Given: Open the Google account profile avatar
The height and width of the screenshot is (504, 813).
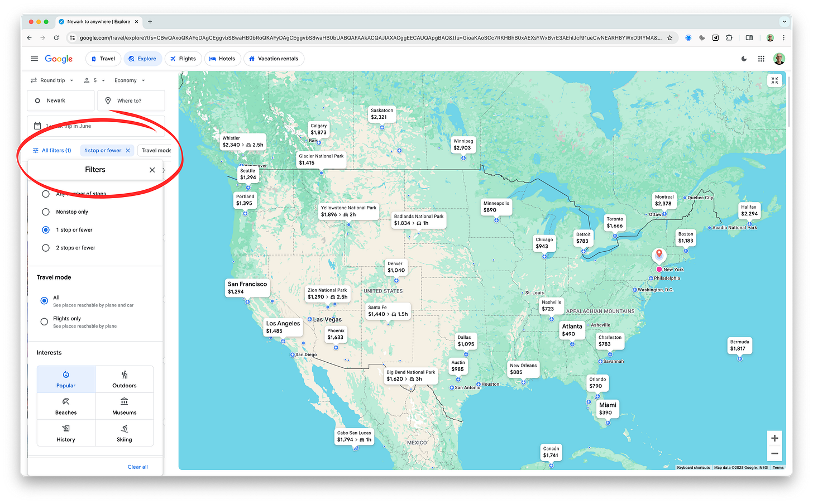Looking at the screenshot, I should click(779, 59).
